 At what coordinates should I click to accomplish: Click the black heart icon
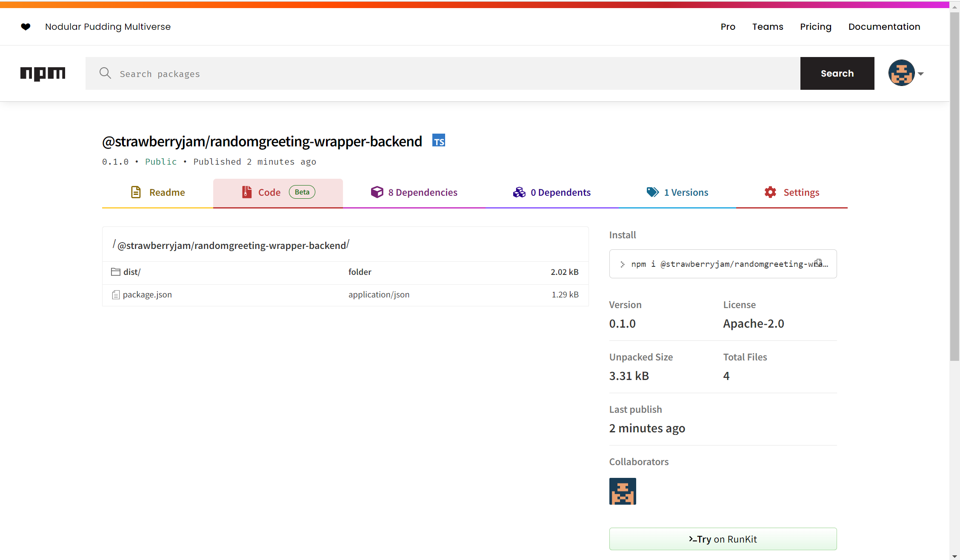tap(26, 27)
